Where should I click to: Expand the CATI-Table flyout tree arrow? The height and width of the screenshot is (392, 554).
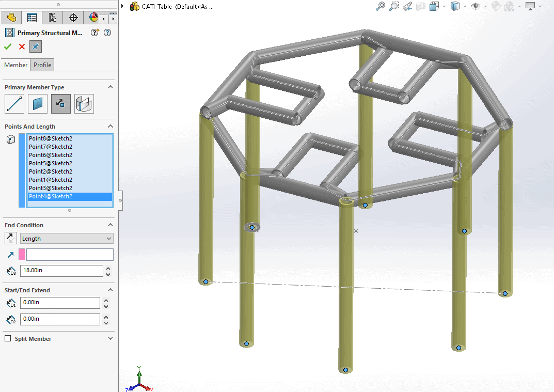tap(122, 6)
